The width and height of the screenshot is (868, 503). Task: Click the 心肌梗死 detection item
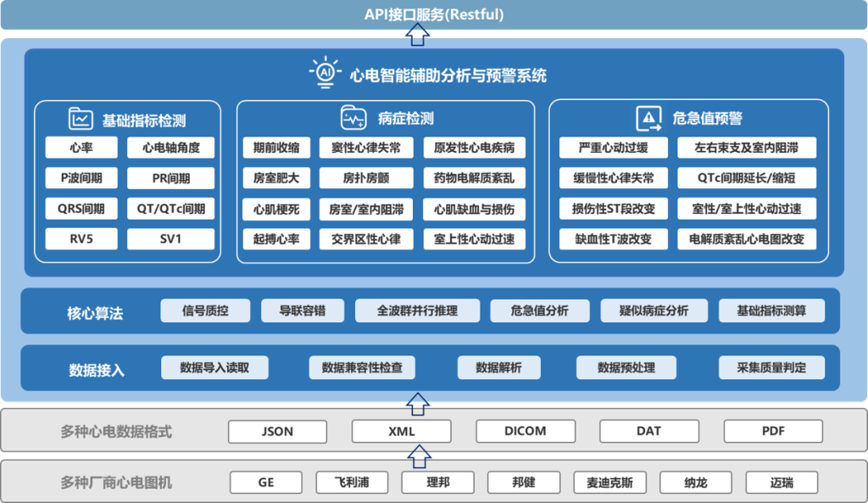276,209
